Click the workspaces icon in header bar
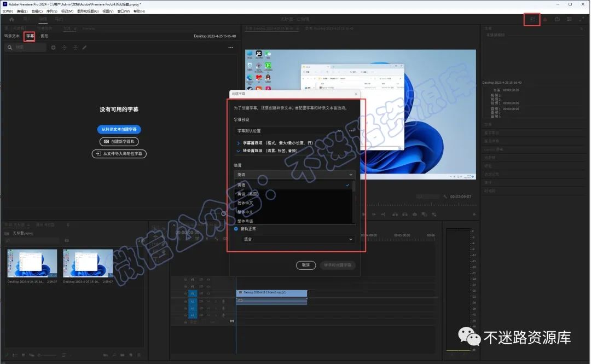591x364 pixels. [532, 19]
